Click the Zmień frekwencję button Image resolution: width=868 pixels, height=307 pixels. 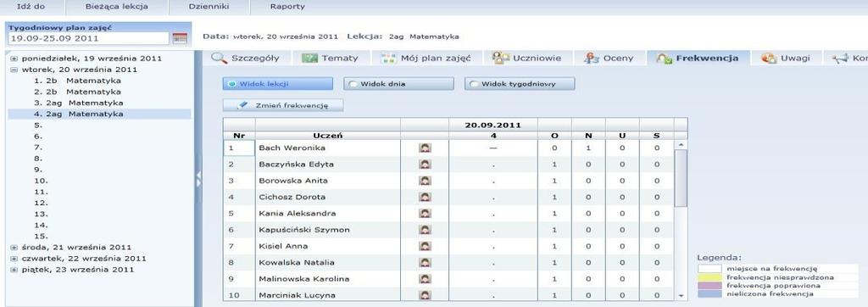coord(283,105)
